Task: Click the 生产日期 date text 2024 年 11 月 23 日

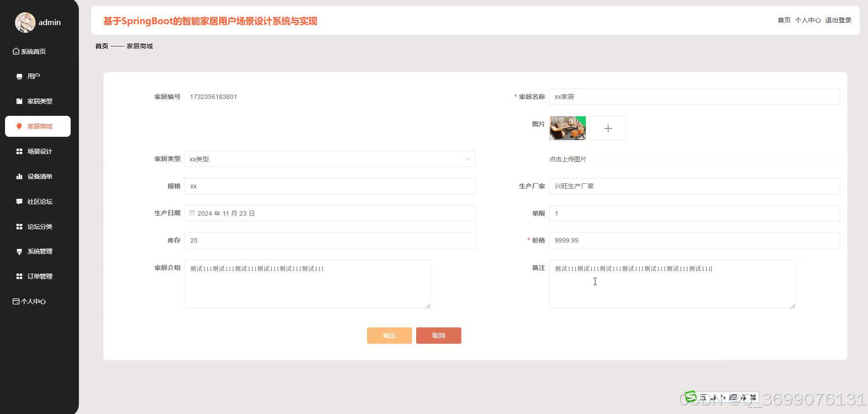Action: (226, 213)
